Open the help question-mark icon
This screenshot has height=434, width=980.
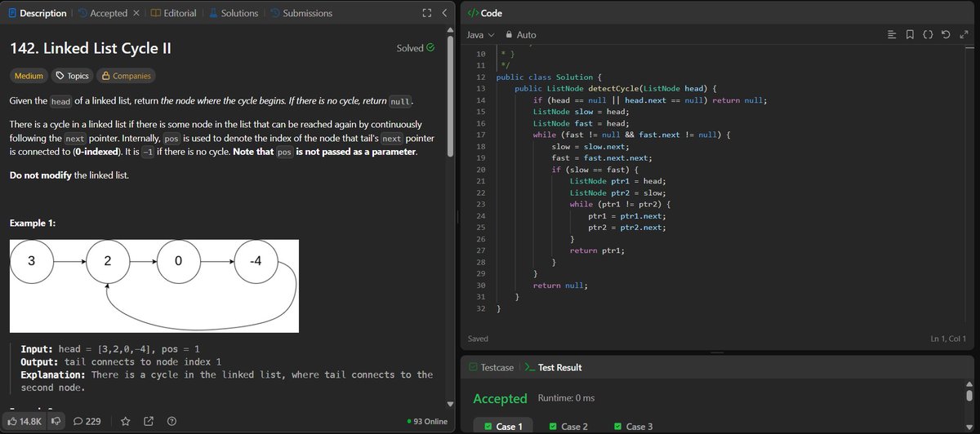point(171,421)
